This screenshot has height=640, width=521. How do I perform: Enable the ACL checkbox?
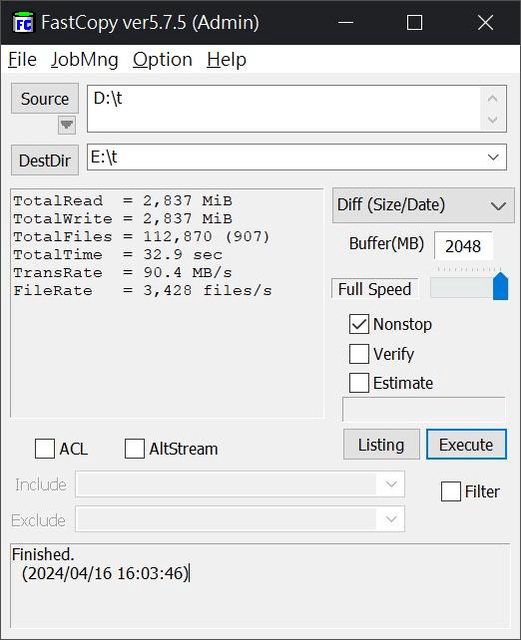pyautogui.click(x=45, y=449)
